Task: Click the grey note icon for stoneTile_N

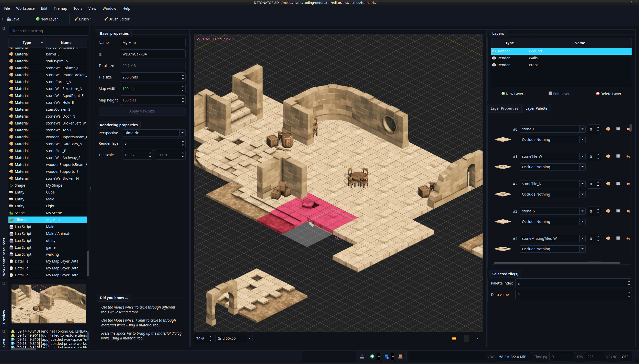Action: point(618,184)
